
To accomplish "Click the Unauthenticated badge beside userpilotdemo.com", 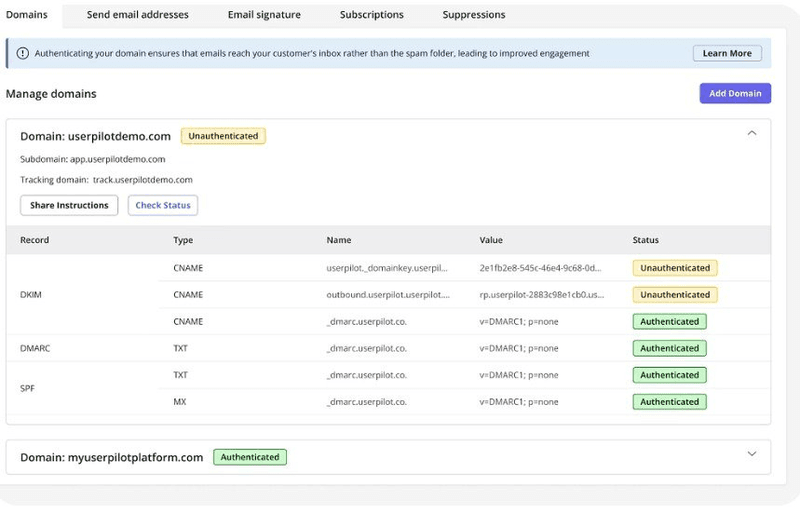I will 223,136.
